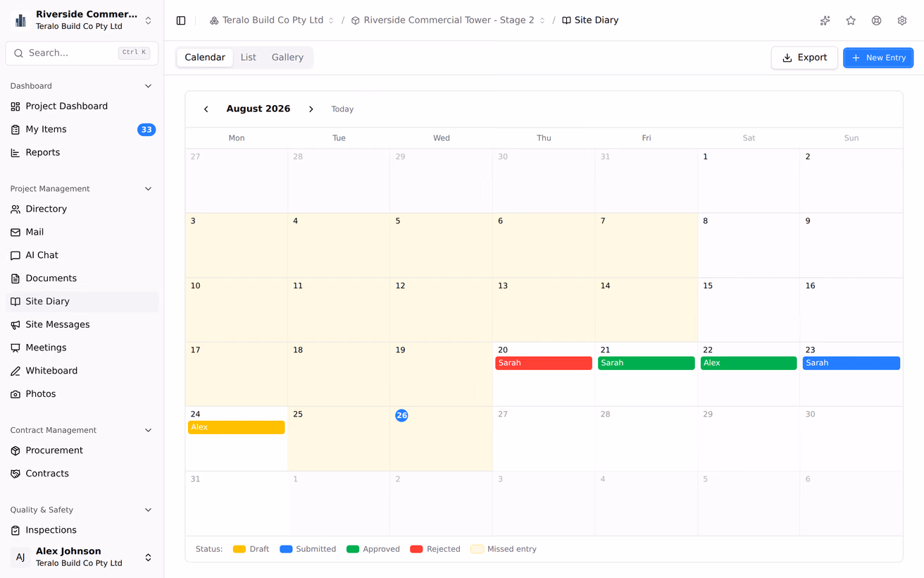Viewport: 924px width, 578px height.
Task: Open Contracts in sidebar
Action: [x=82, y=474]
